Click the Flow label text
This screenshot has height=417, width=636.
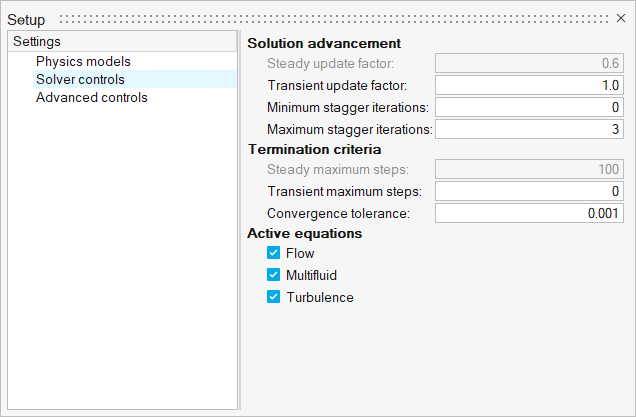[300, 253]
